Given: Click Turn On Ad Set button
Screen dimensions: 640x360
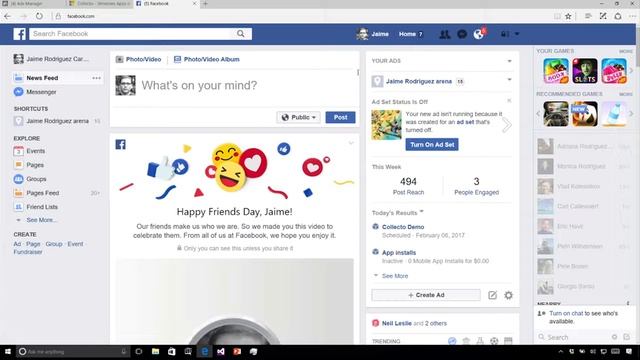Looking at the screenshot, I should pos(432,144).
